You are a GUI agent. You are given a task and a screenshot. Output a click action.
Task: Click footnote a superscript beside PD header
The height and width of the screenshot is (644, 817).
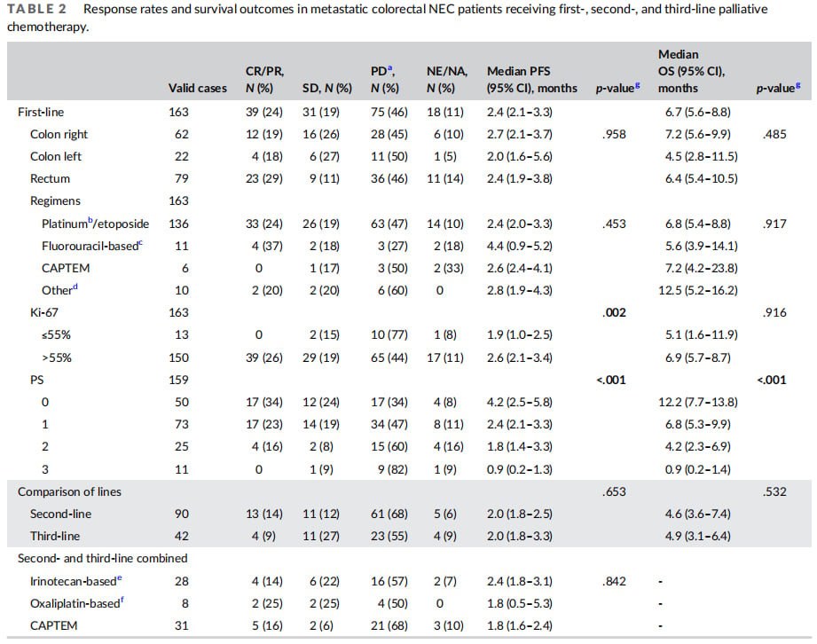(x=389, y=67)
